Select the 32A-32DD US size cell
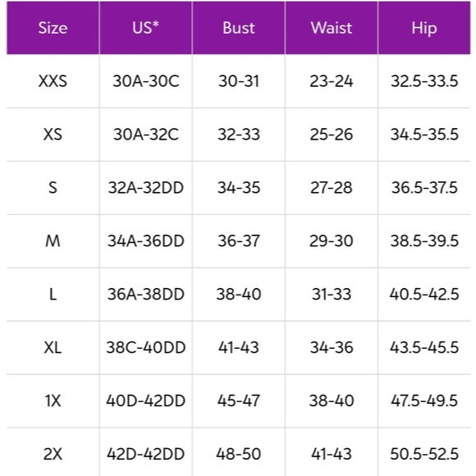Viewport: 476px width, 476px height. pyautogui.click(x=146, y=188)
